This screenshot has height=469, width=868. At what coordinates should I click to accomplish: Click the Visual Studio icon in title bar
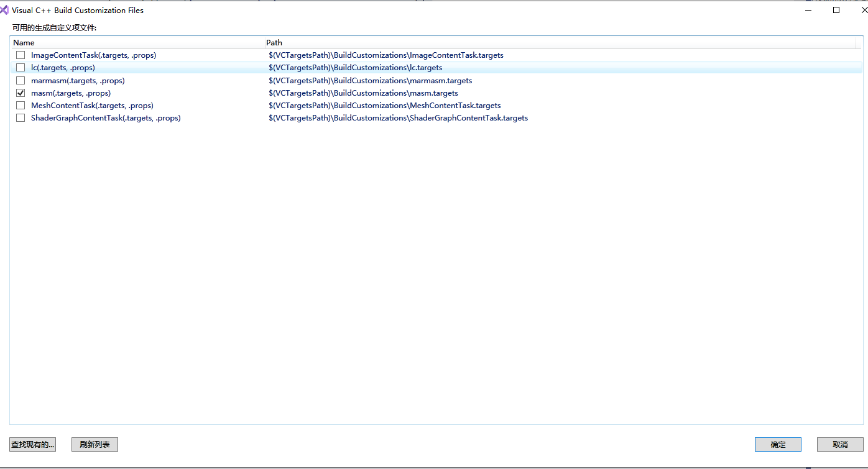point(5,10)
